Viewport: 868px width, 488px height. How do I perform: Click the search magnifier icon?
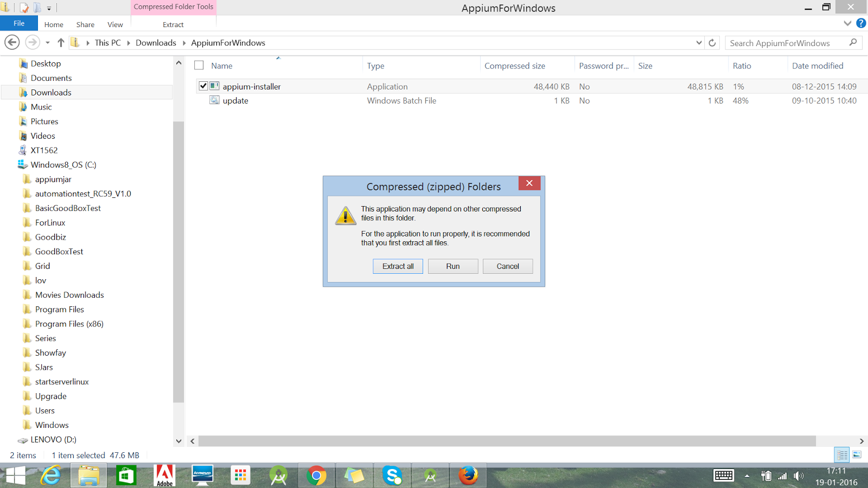853,42
